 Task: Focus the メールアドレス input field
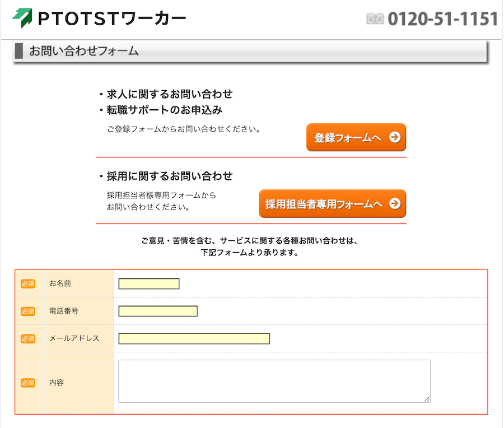point(194,338)
